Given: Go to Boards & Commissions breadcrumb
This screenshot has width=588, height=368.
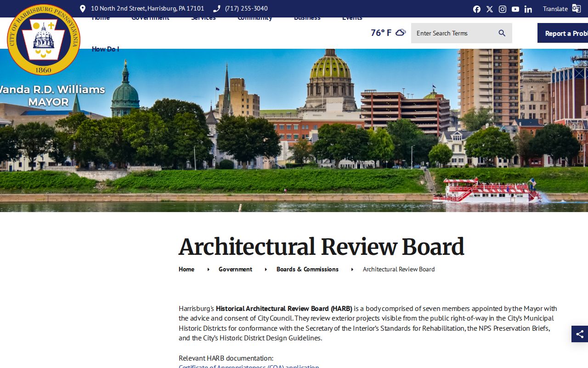Looking at the screenshot, I should coord(307,269).
